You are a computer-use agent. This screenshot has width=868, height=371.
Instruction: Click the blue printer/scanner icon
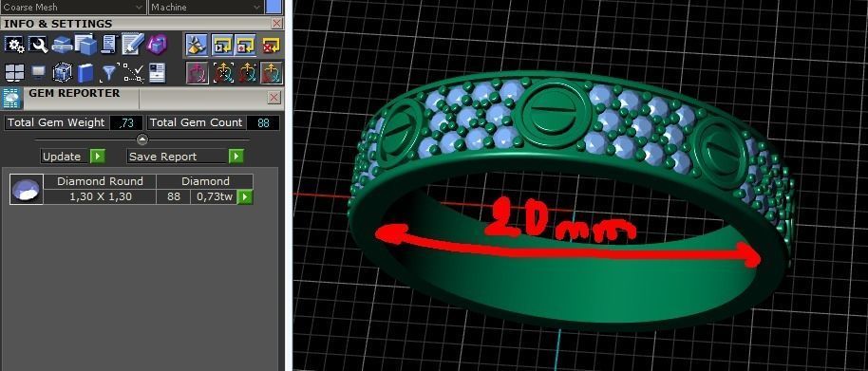[x=62, y=45]
